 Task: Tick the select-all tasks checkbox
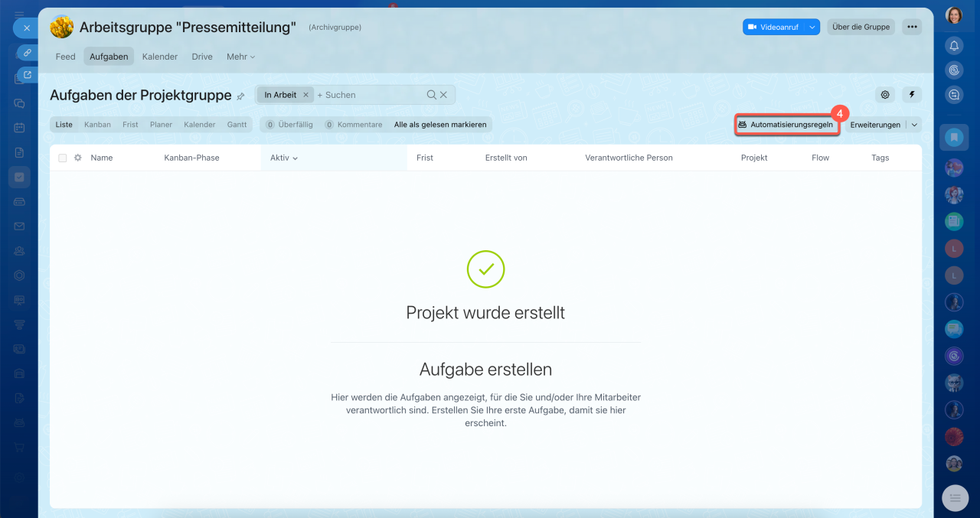click(x=63, y=158)
